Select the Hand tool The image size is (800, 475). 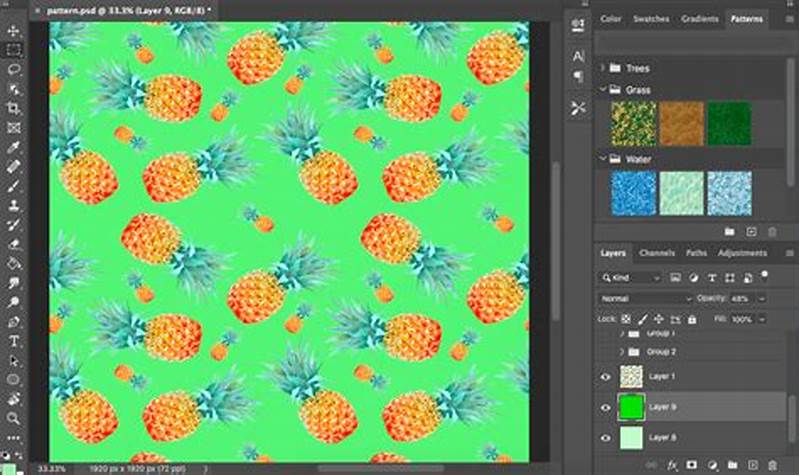click(x=14, y=399)
